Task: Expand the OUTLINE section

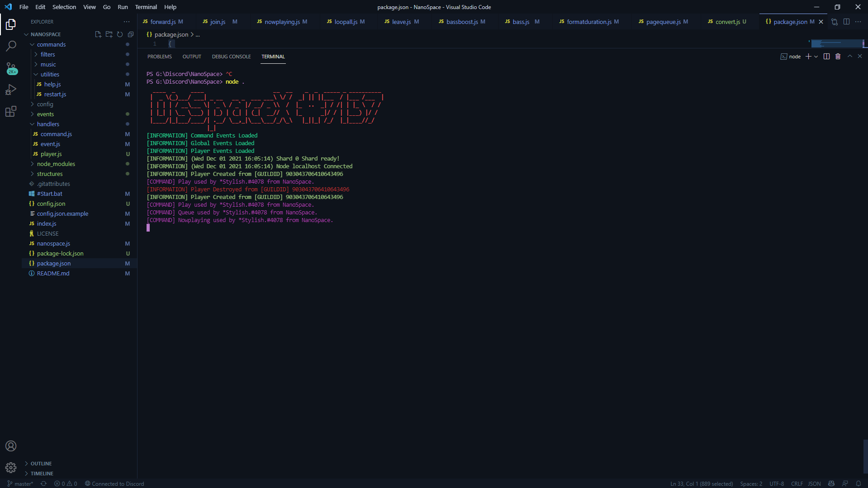Action: 41,464
